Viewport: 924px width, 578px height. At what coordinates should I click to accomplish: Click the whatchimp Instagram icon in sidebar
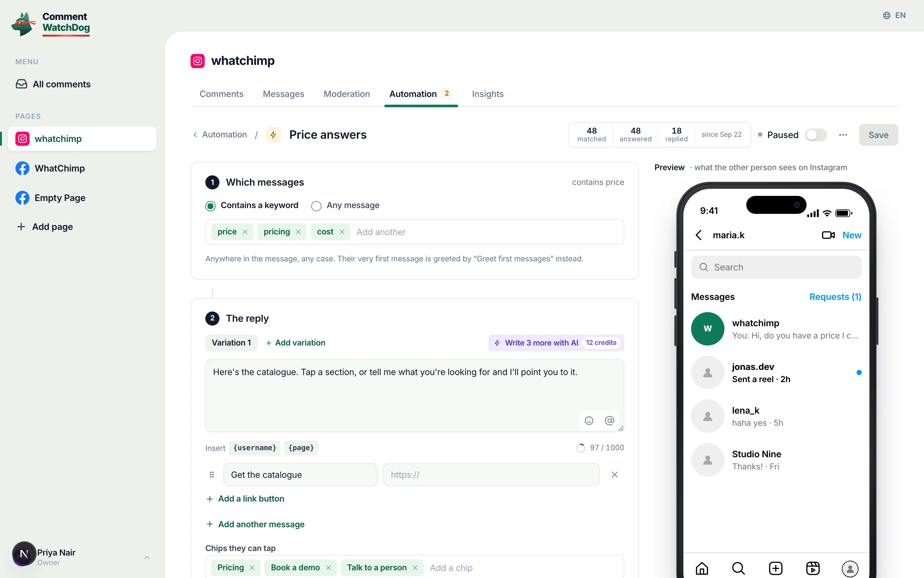point(22,139)
